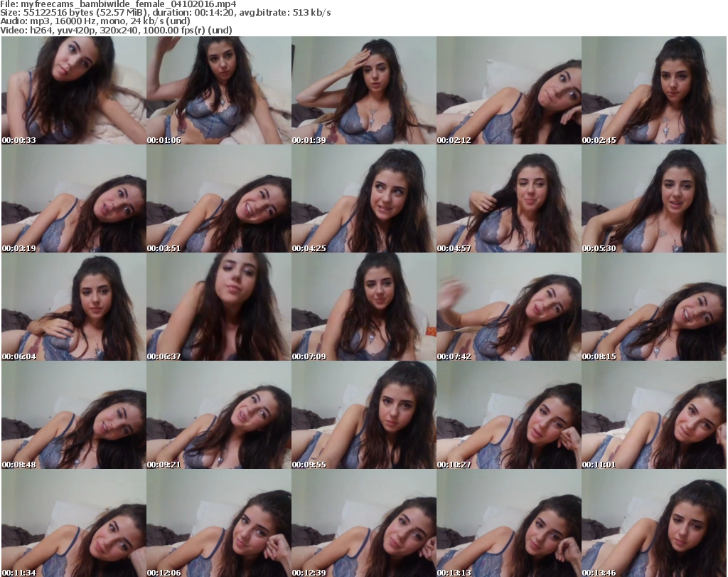The height and width of the screenshot is (577, 728).
Task: Click the thumbnail timestamped 00:00:33
Action: click(x=73, y=91)
